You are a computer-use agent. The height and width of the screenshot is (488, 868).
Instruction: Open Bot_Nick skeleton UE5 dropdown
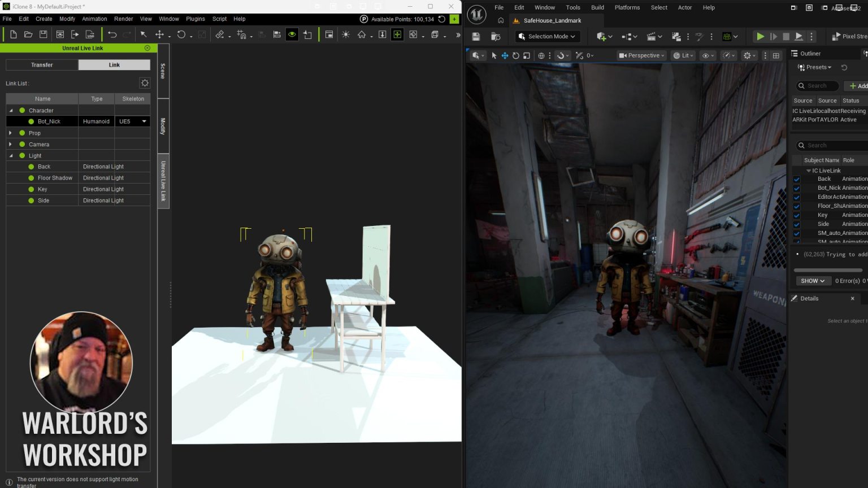click(x=133, y=121)
